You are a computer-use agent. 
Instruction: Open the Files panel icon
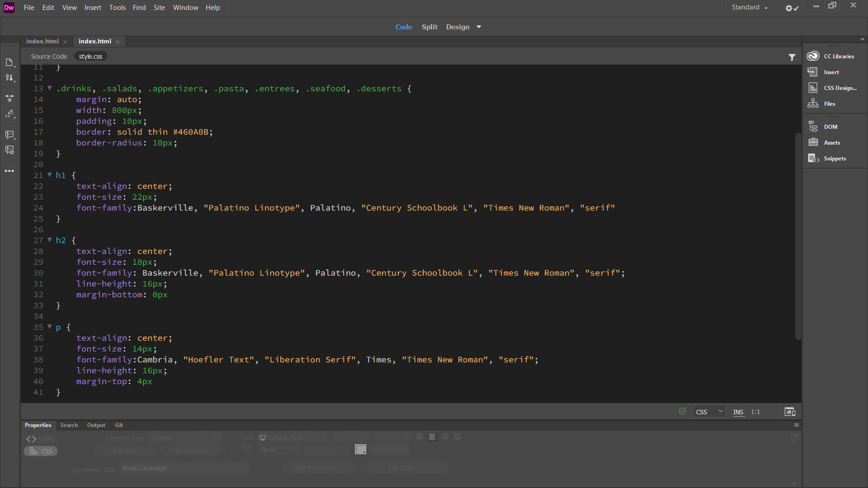coord(813,103)
